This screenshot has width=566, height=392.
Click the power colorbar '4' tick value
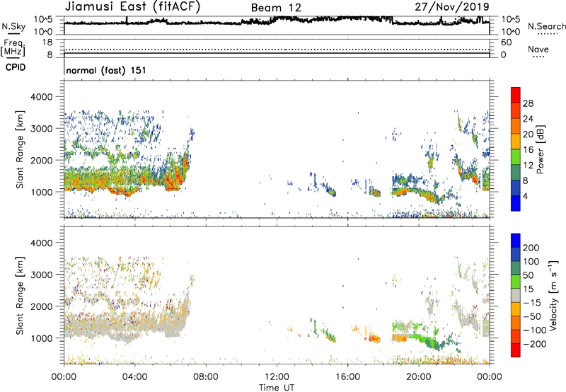tap(526, 195)
